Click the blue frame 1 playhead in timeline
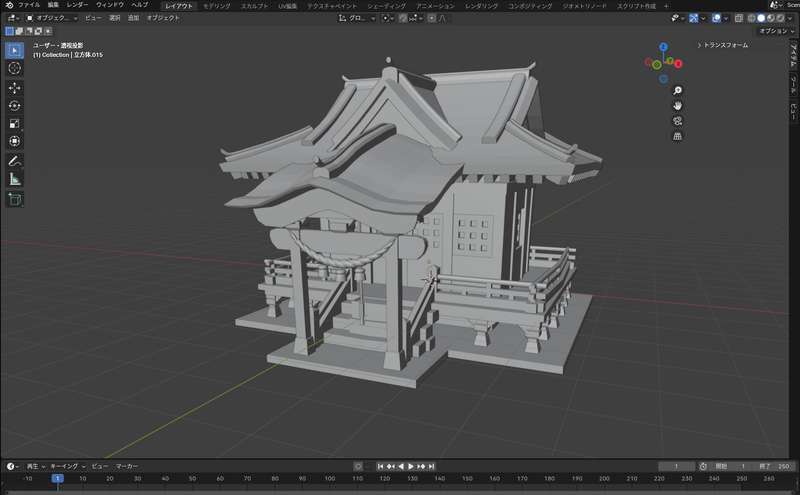800x495 pixels. click(x=58, y=479)
